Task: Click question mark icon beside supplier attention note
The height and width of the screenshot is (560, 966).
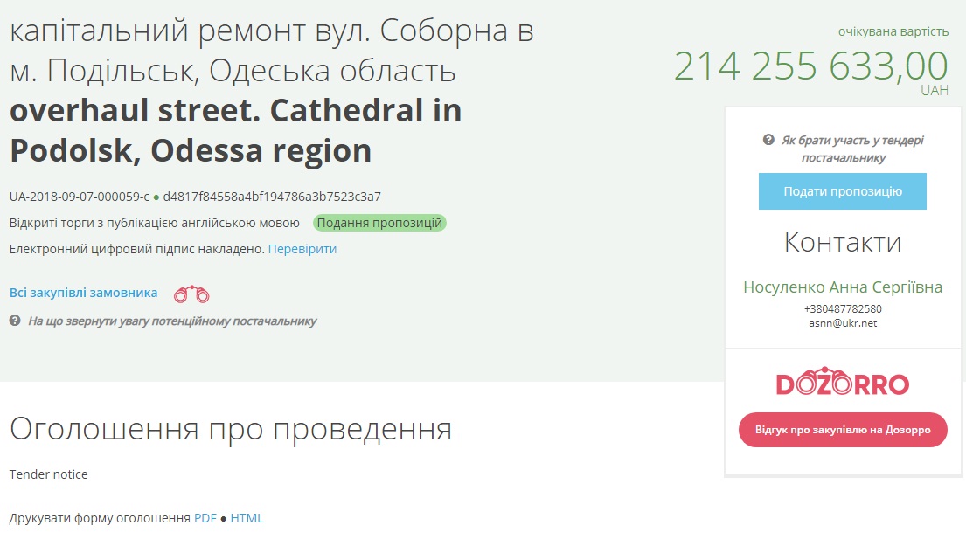Action: pyautogui.click(x=15, y=321)
